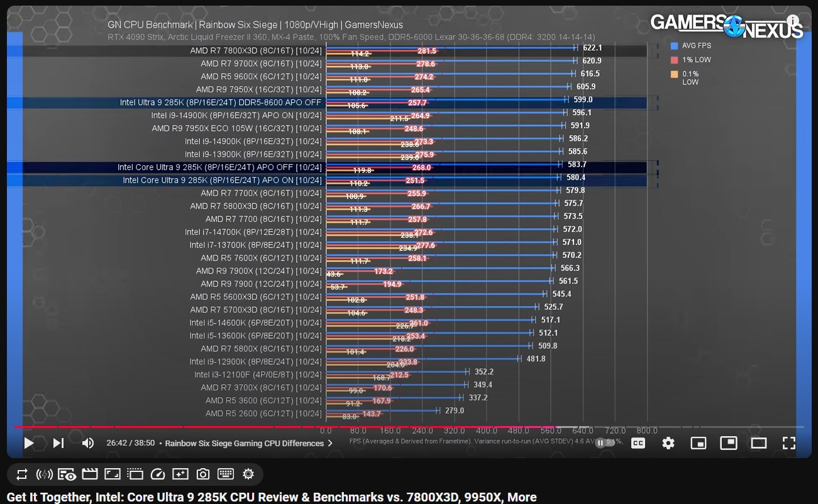
Task: Click the Intel i7-14700K row label
Action: click(x=253, y=232)
